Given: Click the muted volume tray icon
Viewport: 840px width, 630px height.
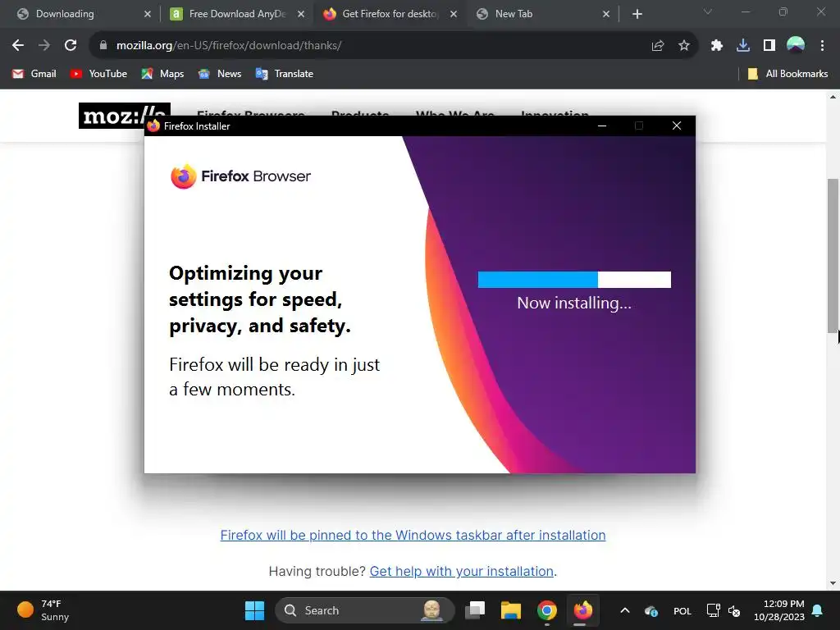Looking at the screenshot, I should (734, 610).
